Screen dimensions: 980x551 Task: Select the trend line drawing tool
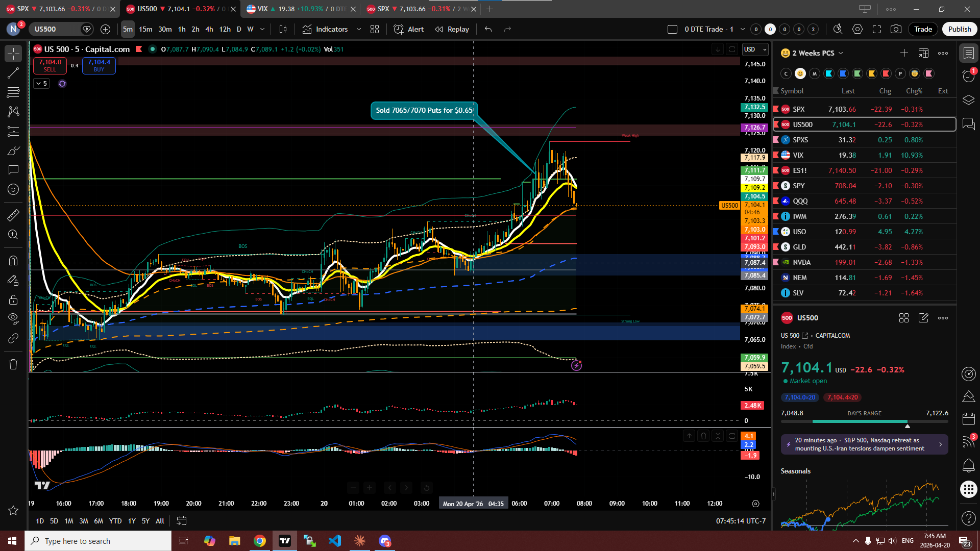(13, 73)
